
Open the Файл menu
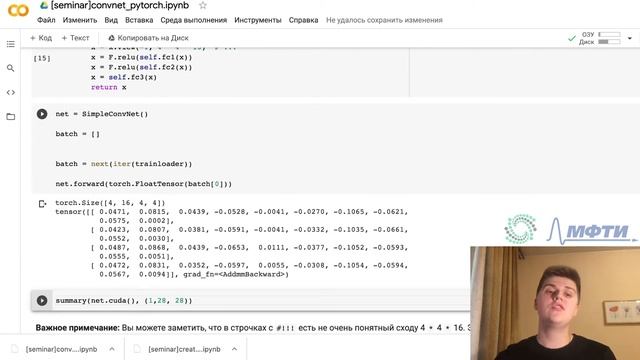point(46,20)
